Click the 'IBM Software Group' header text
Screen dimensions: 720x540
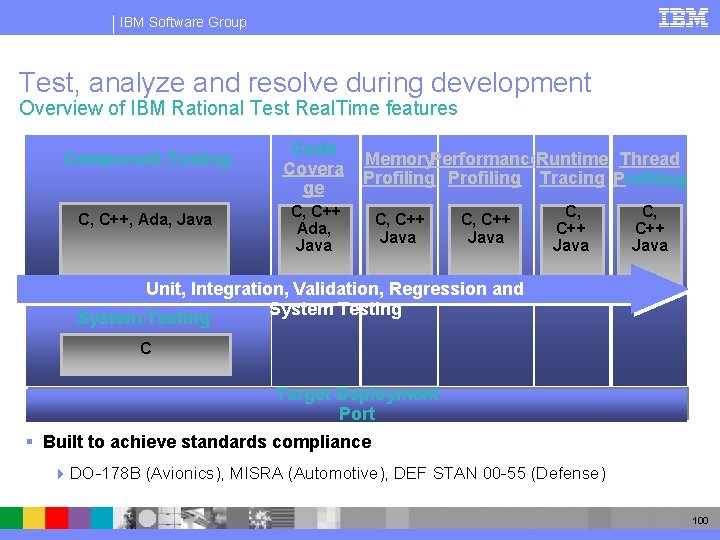tap(183, 22)
